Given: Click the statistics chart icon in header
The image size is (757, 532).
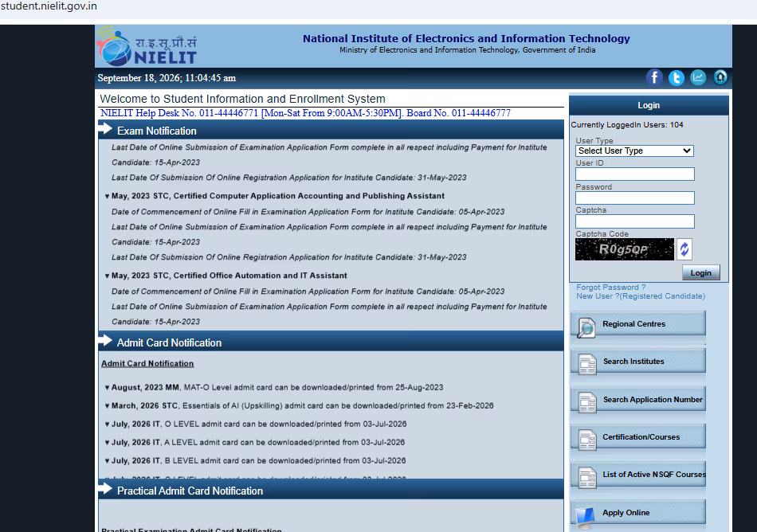Looking at the screenshot, I should pyautogui.click(x=698, y=77).
